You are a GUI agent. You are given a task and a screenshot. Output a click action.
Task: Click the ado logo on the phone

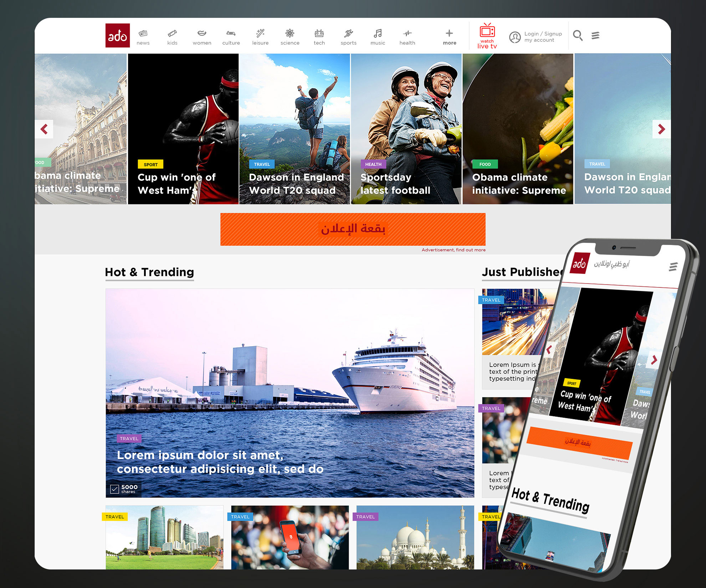[579, 264]
